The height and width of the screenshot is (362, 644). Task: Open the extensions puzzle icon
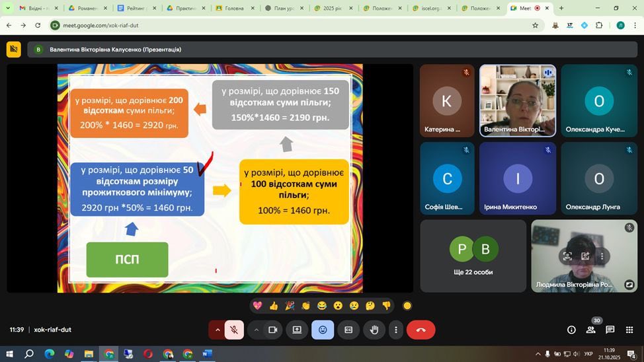coord(599,26)
